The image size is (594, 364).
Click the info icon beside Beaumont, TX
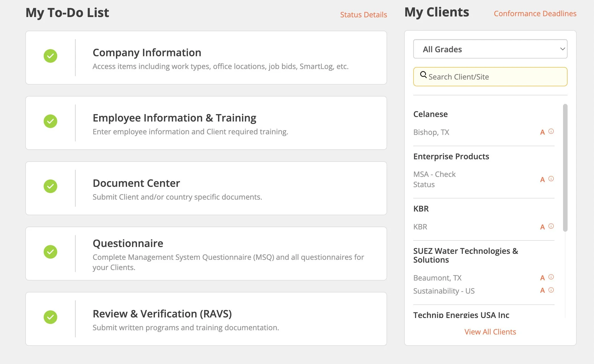coord(551,277)
